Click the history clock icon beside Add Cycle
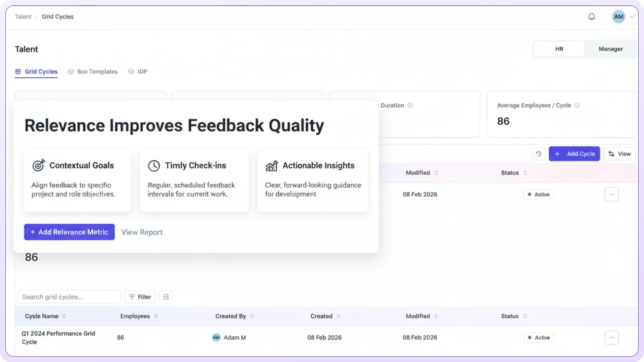This screenshot has height=362, width=644. pos(539,154)
